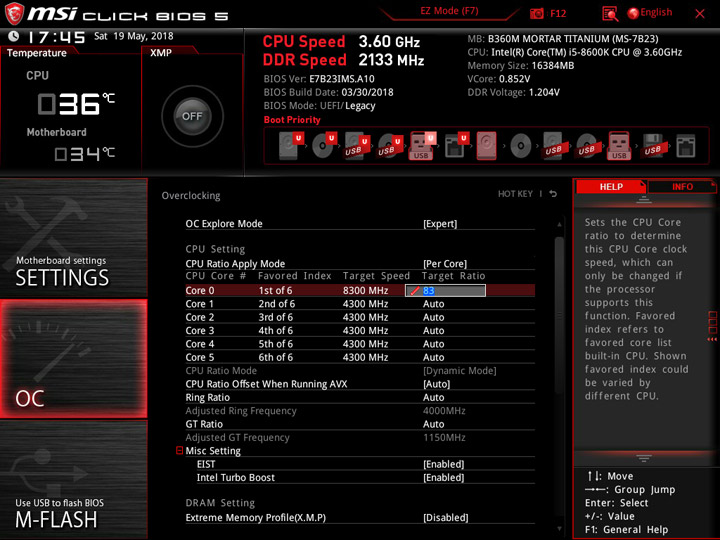720x540 pixels.
Task: Click the scrollbar down arrow in settings list
Action: pyautogui.click(x=559, y=529)
